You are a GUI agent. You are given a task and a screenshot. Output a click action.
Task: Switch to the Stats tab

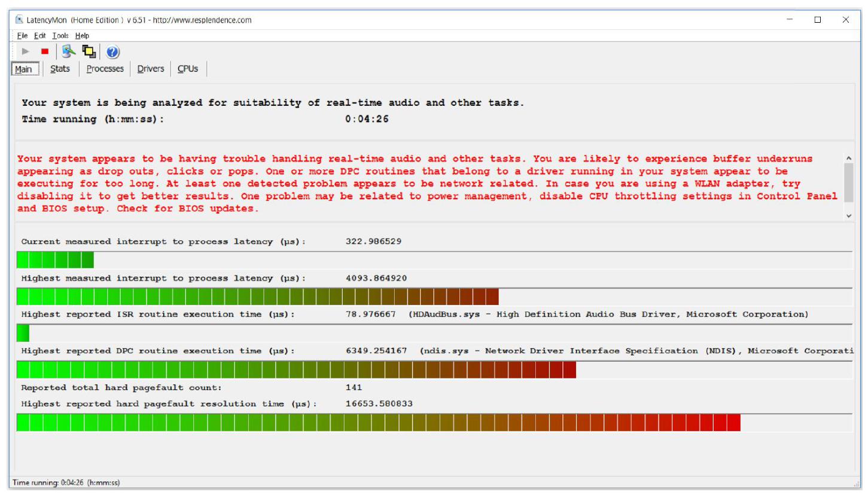click(x=60, y=69)
